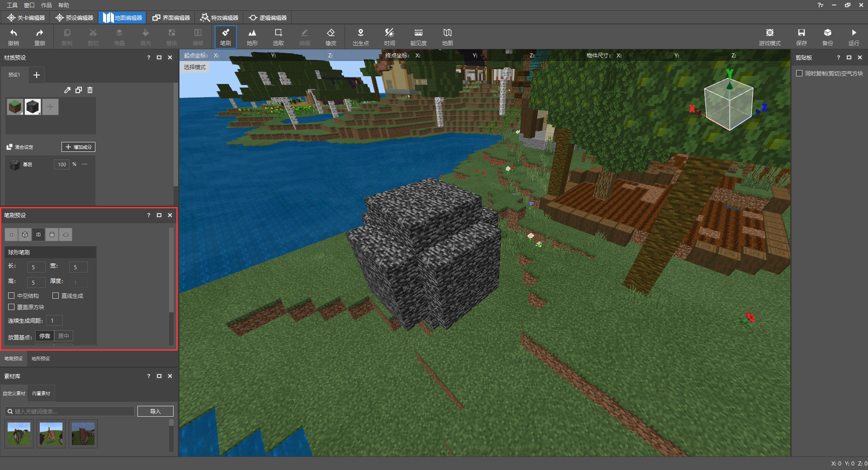Open help for 剪贴板 panel

click(x=838, y=57)
